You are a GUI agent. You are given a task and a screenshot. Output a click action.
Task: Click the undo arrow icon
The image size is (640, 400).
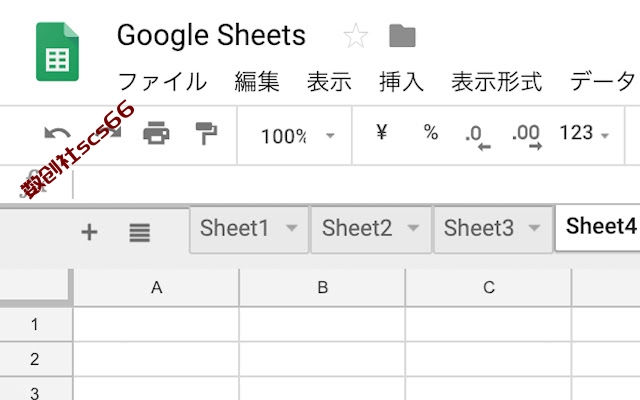tap(57, 133)
